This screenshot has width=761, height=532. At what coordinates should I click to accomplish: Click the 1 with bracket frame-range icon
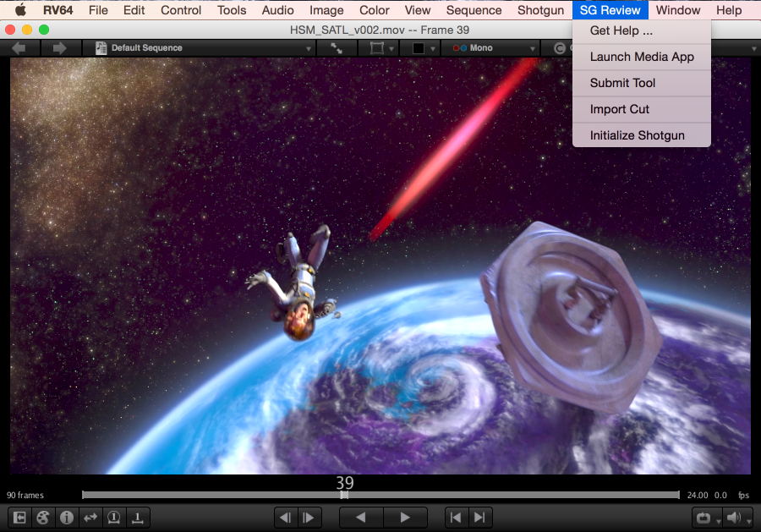tap(137, 518)
